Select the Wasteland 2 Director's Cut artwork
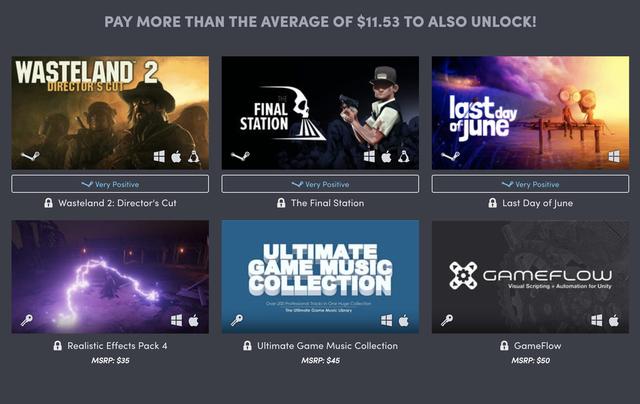The width and height of the screenshot is (640, 404). 110,113
